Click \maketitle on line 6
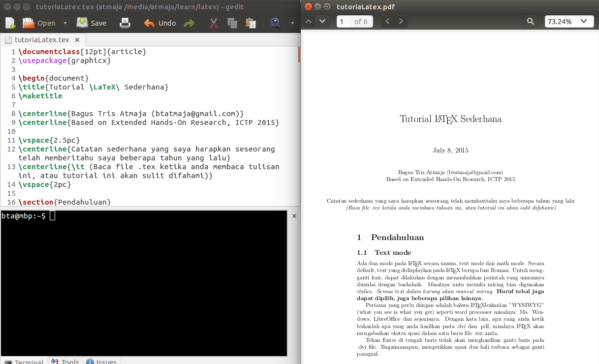The image size is (599, 364). [40, 96]
